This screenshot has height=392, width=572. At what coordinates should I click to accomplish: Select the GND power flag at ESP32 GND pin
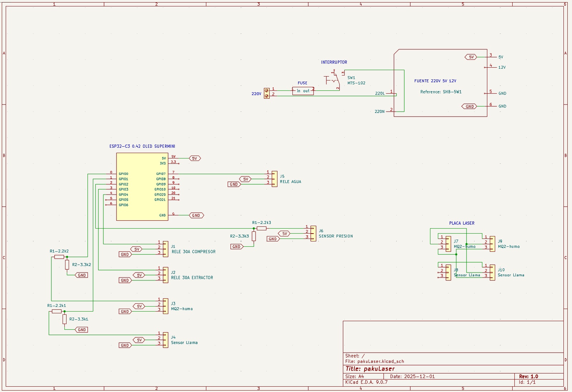pyautogui.click(x=196, y=215)
